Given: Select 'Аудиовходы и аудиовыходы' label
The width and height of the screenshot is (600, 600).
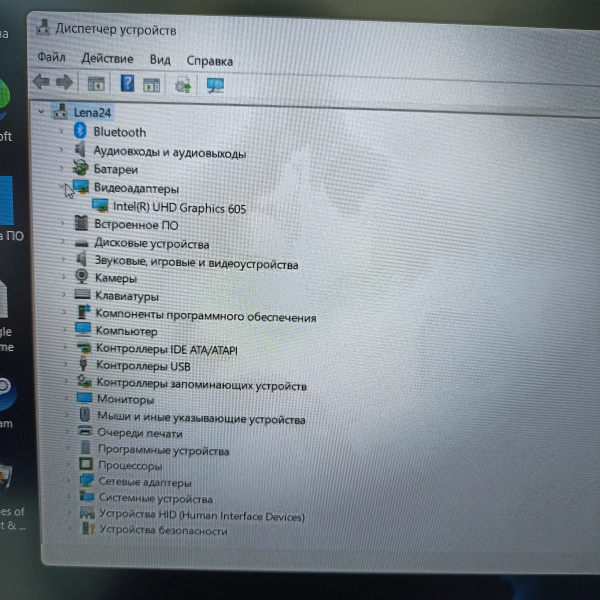Looking at the screenshot, I should point(170,152).
